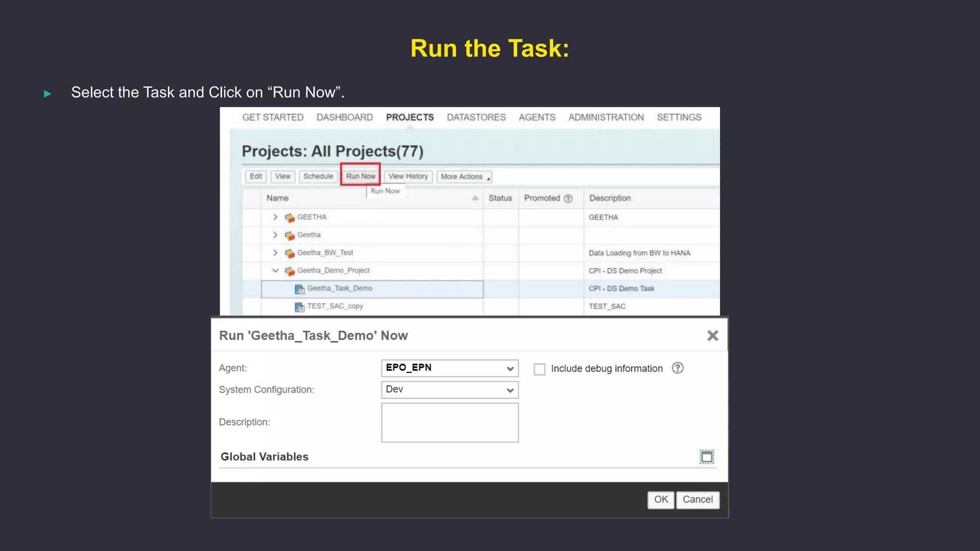The width and height of the screenshot is (980, 551).
Task: Click the Promoted column help icon
Action: point(568,199)
